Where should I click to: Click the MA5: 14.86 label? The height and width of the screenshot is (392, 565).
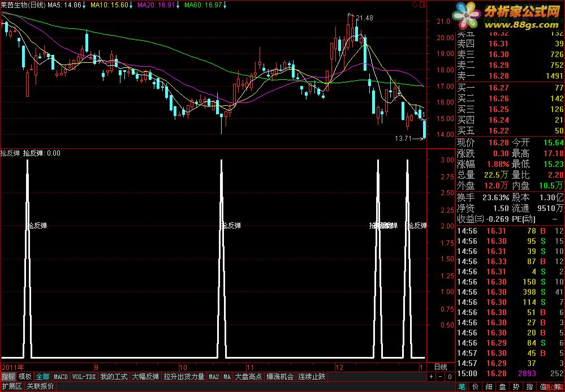click(x=67, y=5)
